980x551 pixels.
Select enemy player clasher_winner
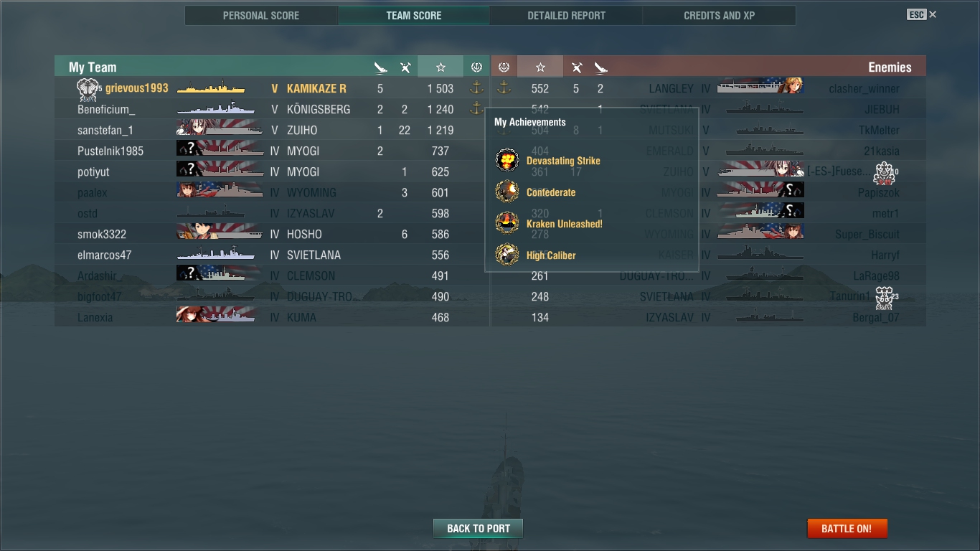[x=864, y=89]
